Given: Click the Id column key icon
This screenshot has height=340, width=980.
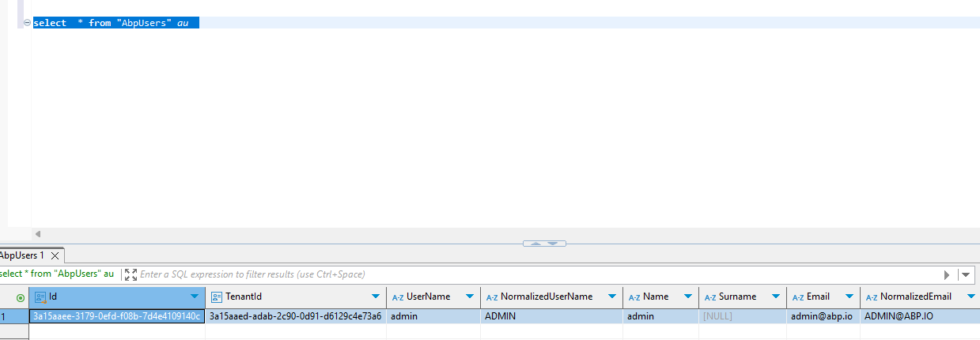Looking at the screenshot, I should [x=40, y=297].
